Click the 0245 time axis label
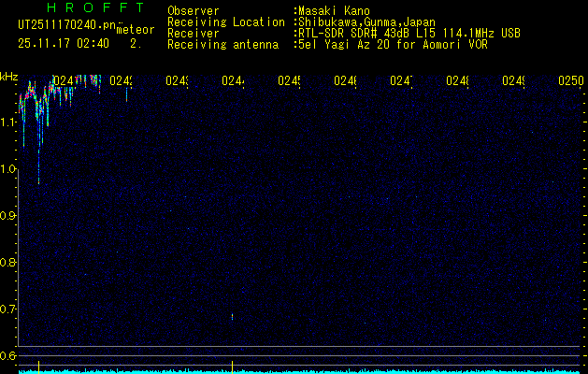 tap(289, 80)
